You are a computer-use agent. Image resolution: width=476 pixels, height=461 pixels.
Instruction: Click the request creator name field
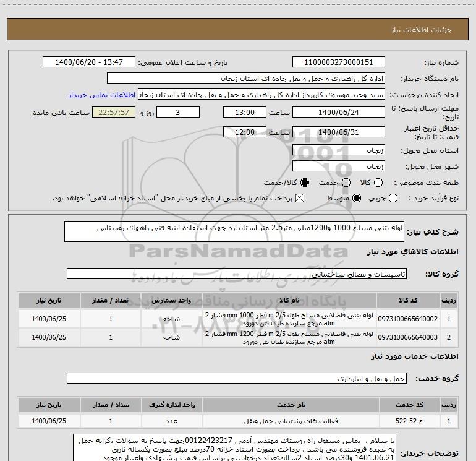point(261,95)
